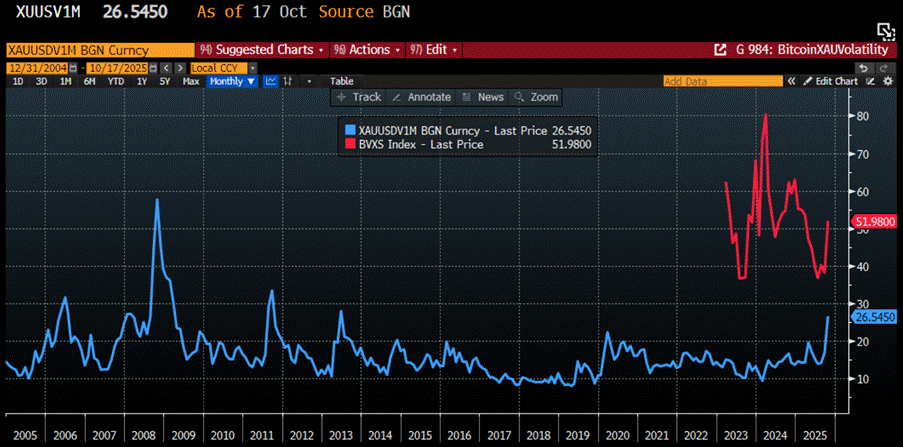Open the Monthly periodicity dropdown
This screenshot has width=903, height=447.
(233, 81)
